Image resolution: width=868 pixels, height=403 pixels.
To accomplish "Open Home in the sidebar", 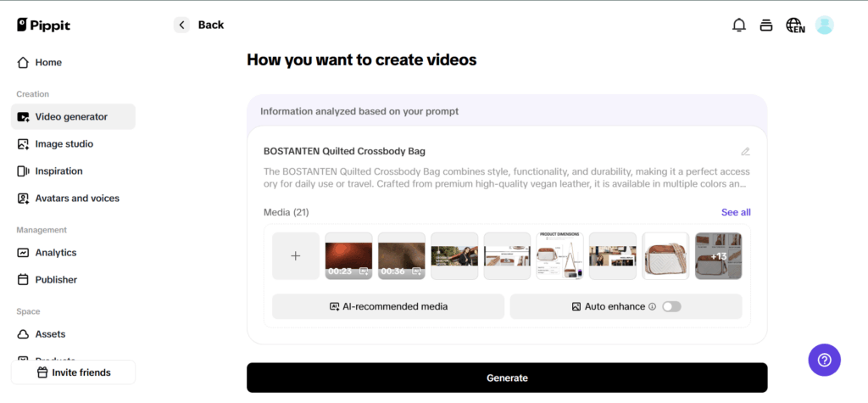I will [x=47, y=63].
